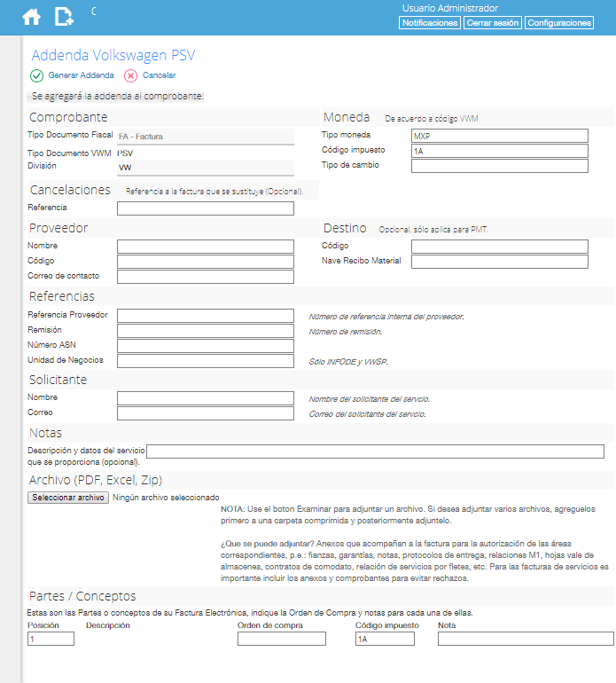Click the Cancelar link
Image resolution: width=616 pixels, height=683 pixels.
[160, 75]
